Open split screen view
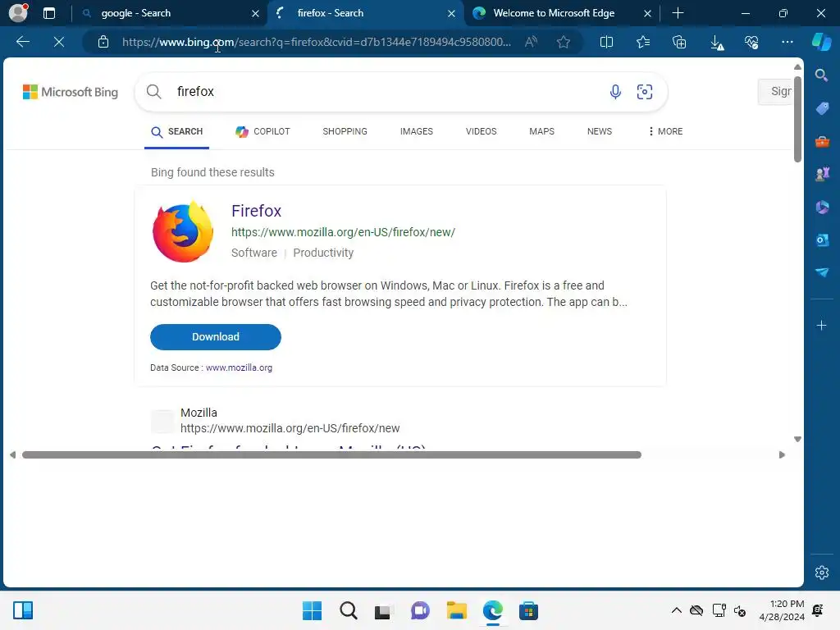 [x=606, y=42]
